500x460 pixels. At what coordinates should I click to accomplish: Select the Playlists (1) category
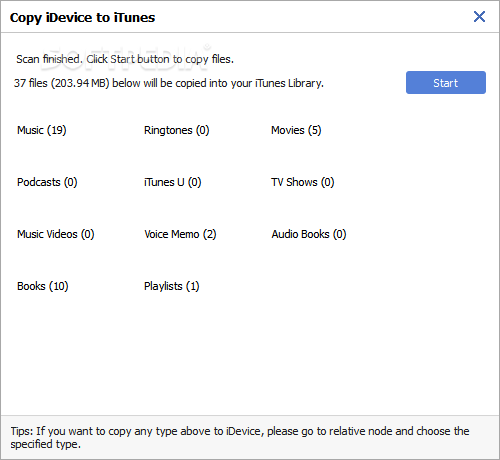172,286
